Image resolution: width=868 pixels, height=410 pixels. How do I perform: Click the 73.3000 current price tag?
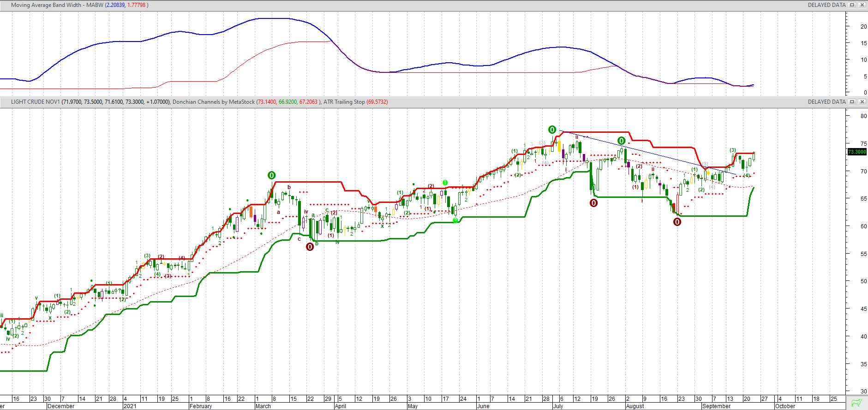coord(857,152)
